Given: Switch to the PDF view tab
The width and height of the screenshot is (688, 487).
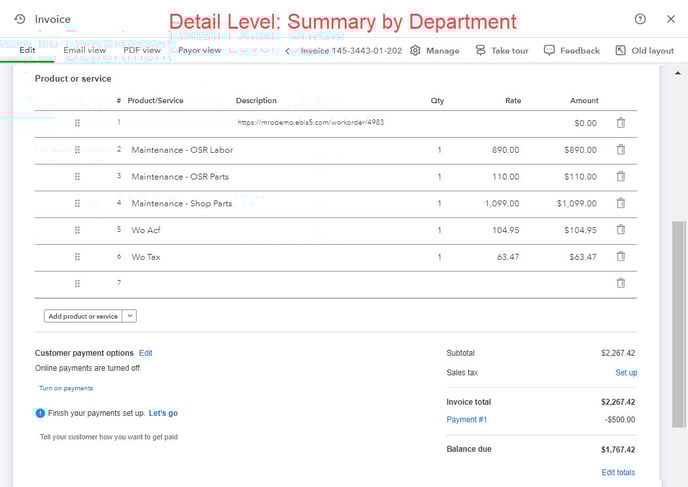Looking at the screenshot, I should click(142, 50).
